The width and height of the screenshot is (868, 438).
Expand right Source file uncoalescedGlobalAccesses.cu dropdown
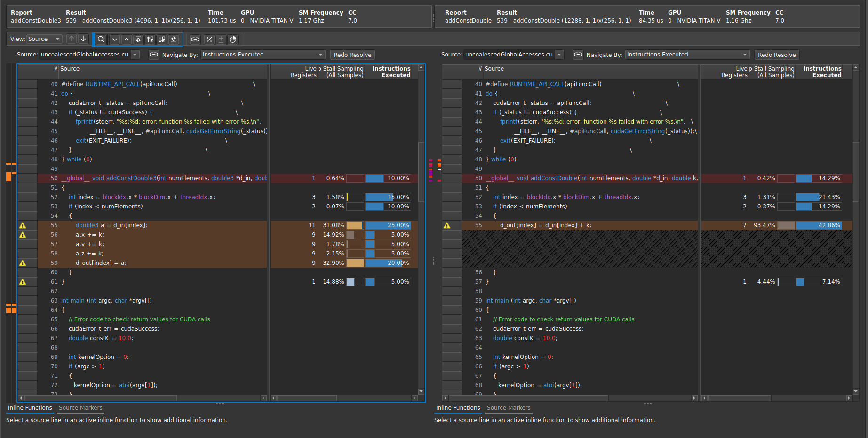pyautogui.click(x=559, y=55)
